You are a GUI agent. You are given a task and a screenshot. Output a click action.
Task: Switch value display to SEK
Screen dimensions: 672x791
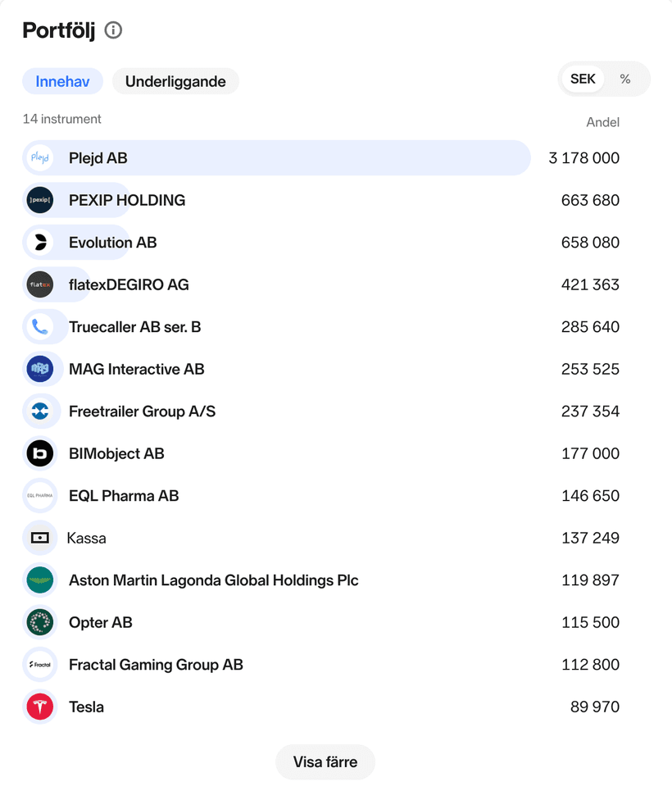click(x=583, y=80)
